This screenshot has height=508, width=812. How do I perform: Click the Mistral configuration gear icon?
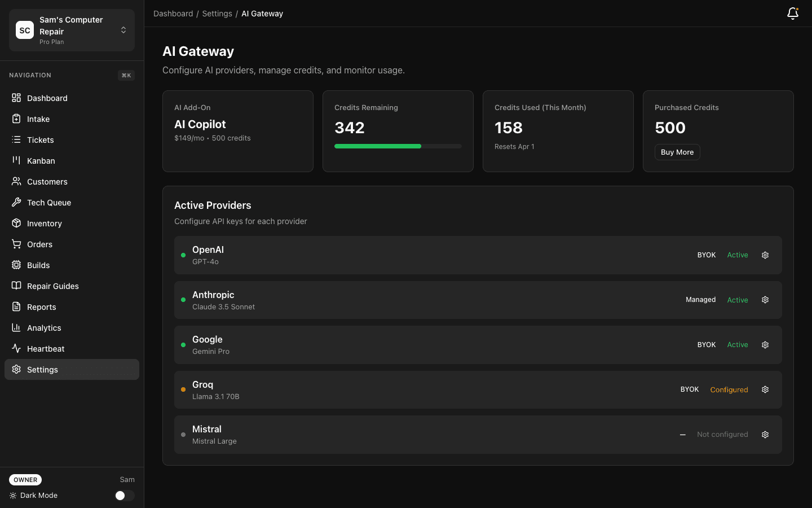tap(765, 435)
